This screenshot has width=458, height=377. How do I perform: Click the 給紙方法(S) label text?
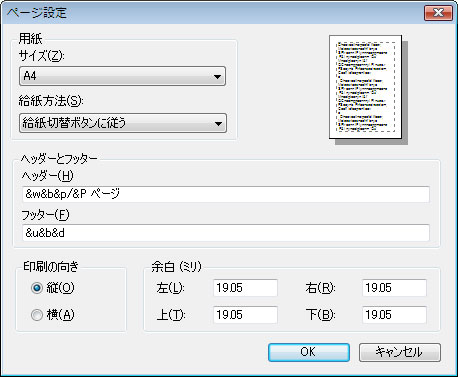point(51,100)
